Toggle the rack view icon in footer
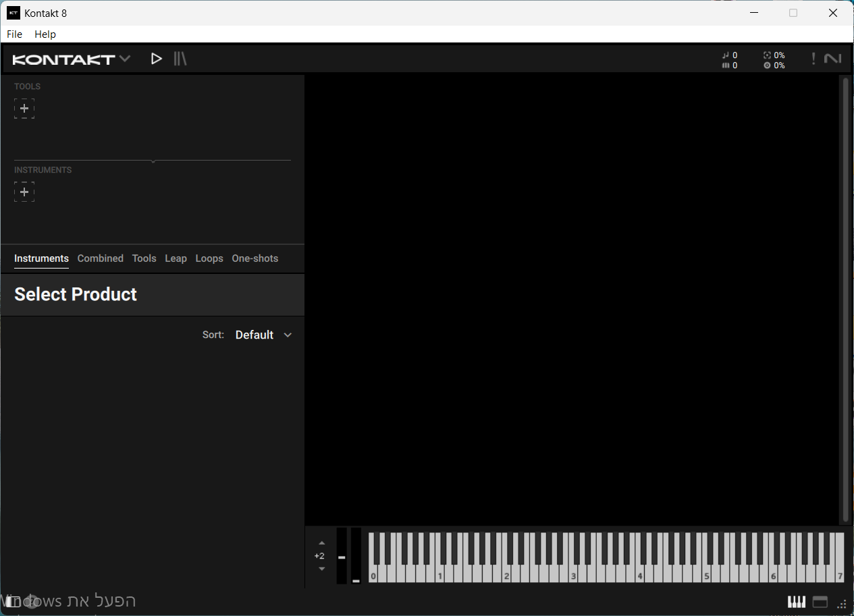The width and height of the screenshot is (854, 616). [x=820, y=602]
